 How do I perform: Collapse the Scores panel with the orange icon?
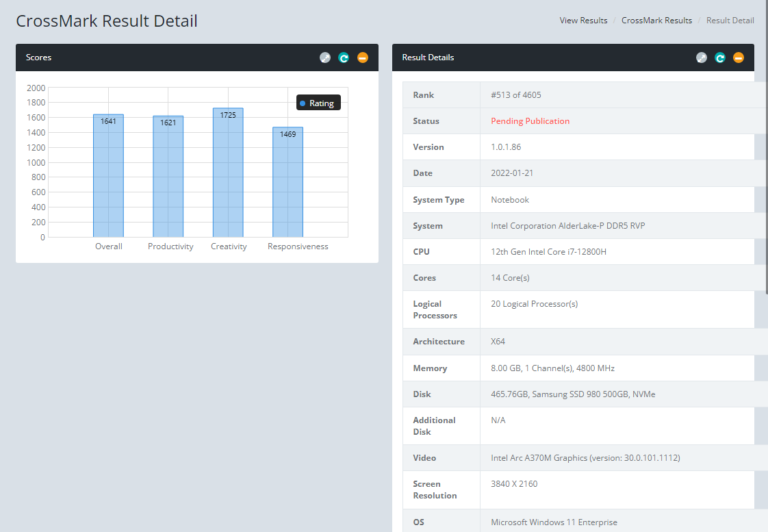(x=363, y=58)
